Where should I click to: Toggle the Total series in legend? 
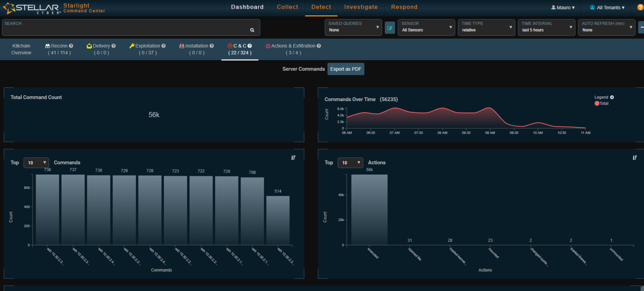click(601, 103)
